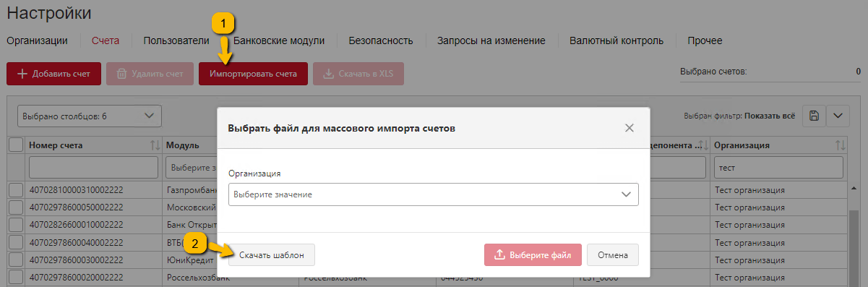The width and height of the screenshot is (868, 287).
Task: Cancel the dialog with Отмена
Action: click(x=613, y=254)
